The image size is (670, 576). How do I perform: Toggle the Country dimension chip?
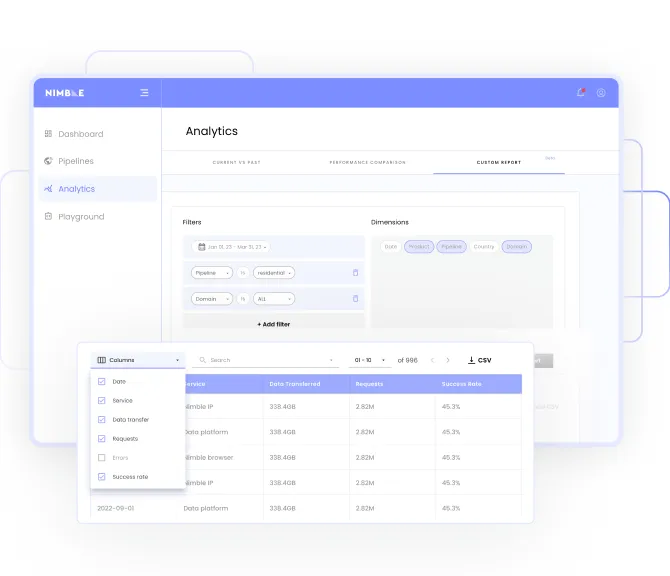point(484,247)
